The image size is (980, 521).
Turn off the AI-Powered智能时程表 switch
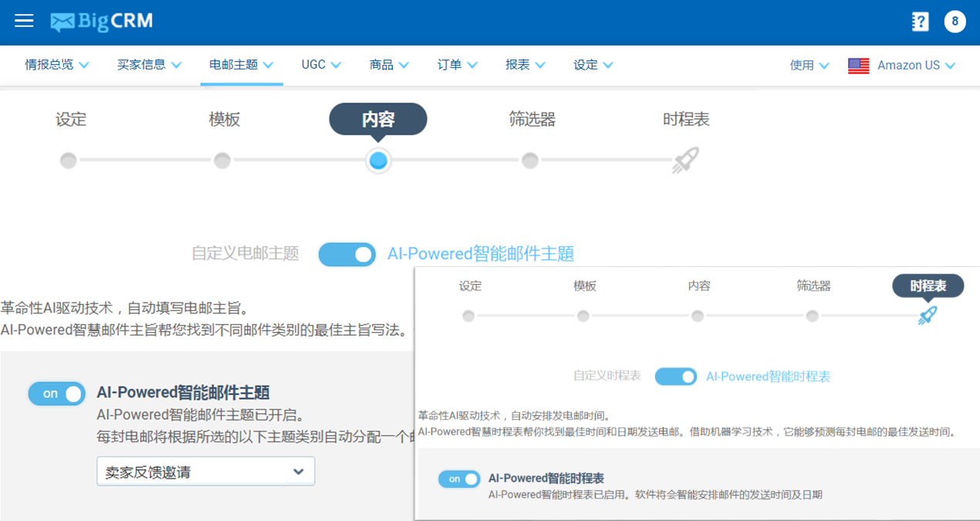(x=459, y=479)
